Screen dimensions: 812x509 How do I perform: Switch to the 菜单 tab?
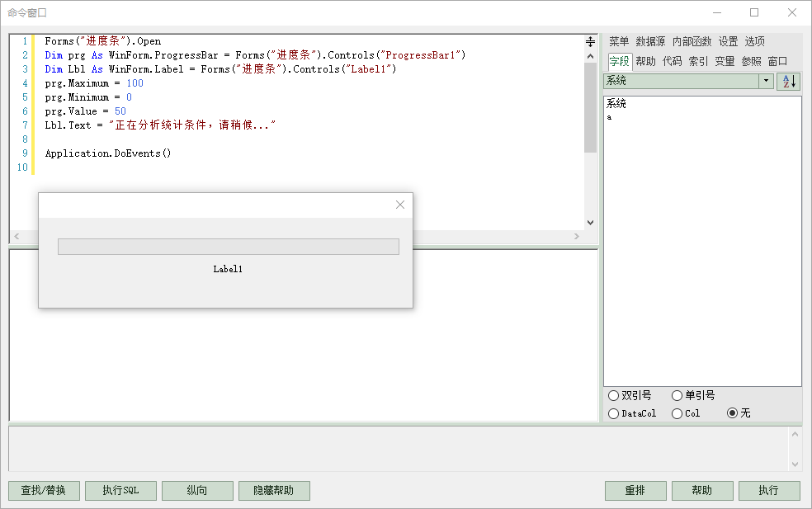tap(619, 41)
